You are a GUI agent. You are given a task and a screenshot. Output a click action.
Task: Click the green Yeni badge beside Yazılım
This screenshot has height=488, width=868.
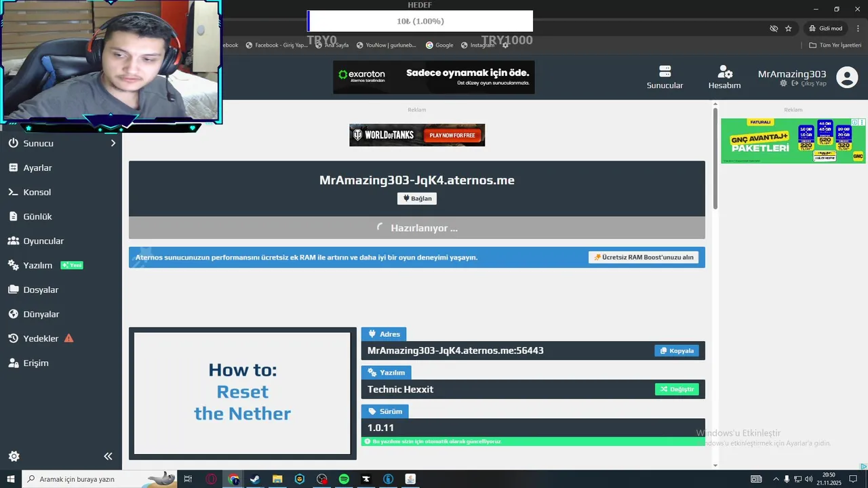click(x=72, y=265)
